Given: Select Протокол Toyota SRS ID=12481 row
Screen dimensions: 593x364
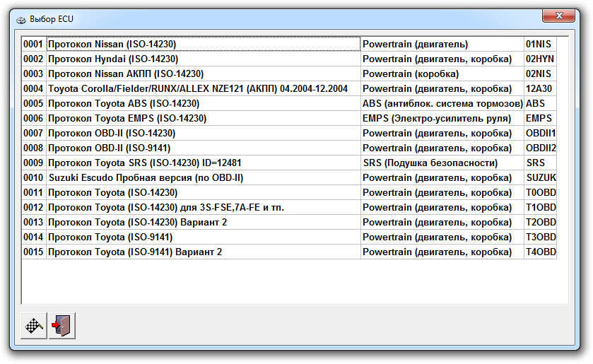Looking at the screenshot, I should point(204,163).
